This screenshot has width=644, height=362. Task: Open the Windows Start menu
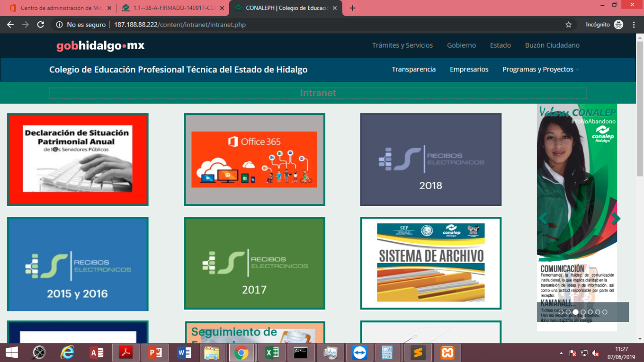pyautogui.click(x=11, y=353)
